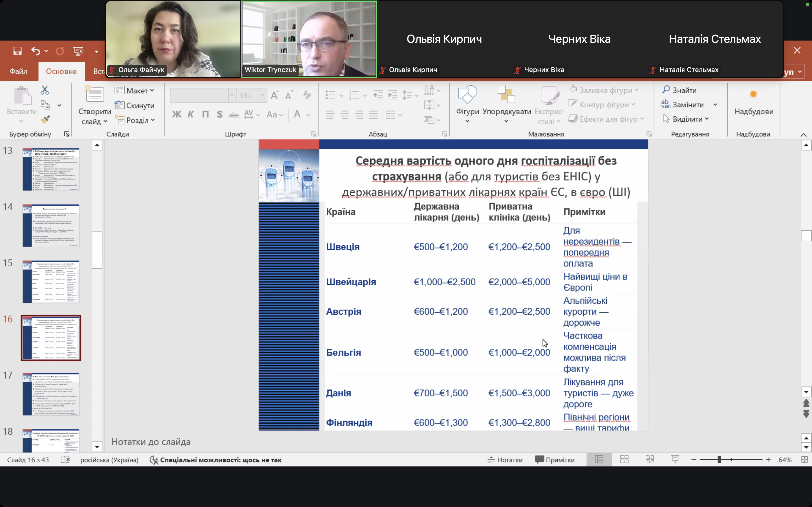Viewport: 812px width, 507px height.
Task: Click the Упорядкувати arrange icon
Action: pos(506,104)
